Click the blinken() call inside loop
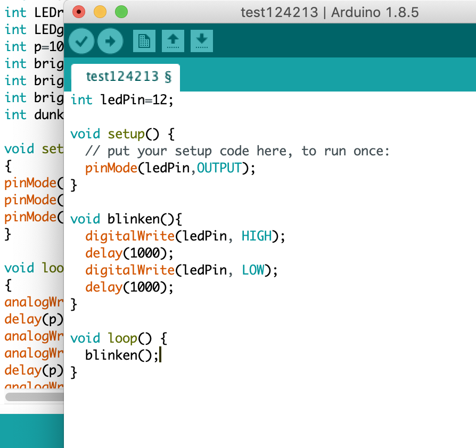Screen dimensions: 476x448 click(121, 355)
